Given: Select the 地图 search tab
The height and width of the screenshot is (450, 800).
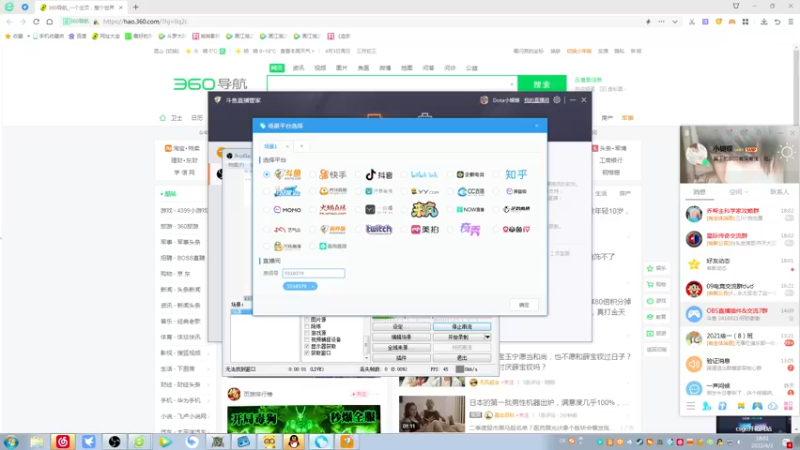Looking at the screenshot, I should pos(407,68).
